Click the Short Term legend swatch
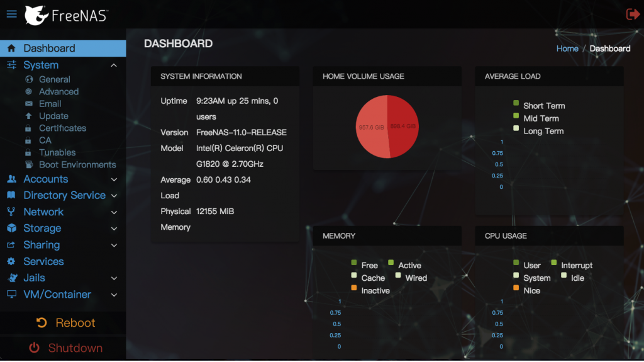The height and width of the screenshot is (362, 644). [x=516, y=103]
